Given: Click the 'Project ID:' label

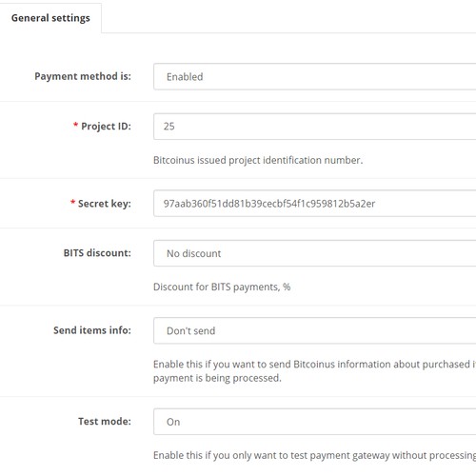Looking at the screenshot, I should coord(106,127).
